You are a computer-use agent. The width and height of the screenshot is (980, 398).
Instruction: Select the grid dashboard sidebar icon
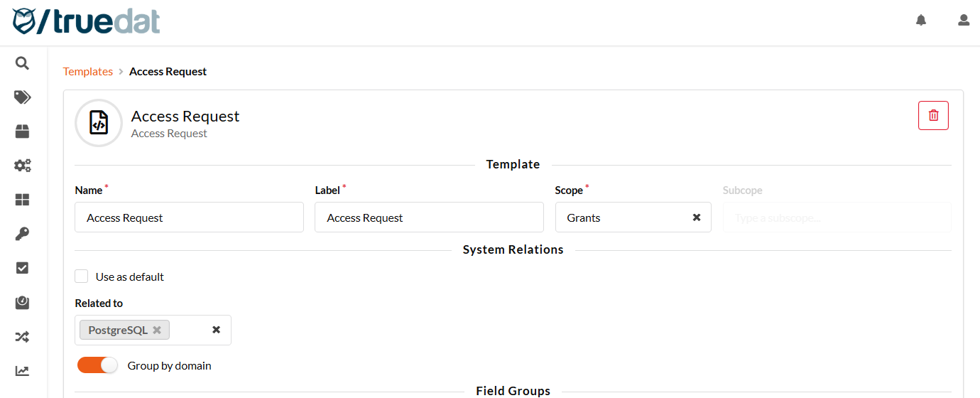22,200
